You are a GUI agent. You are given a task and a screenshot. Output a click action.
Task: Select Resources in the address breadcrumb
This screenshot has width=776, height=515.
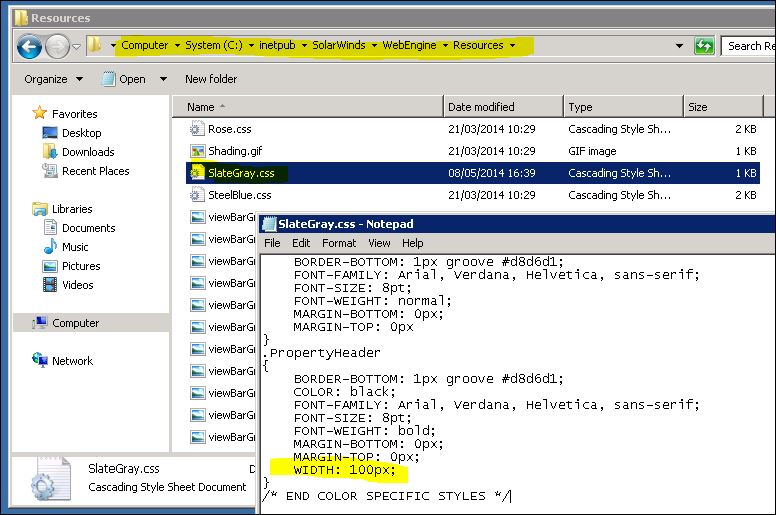[x=478, y=45]
